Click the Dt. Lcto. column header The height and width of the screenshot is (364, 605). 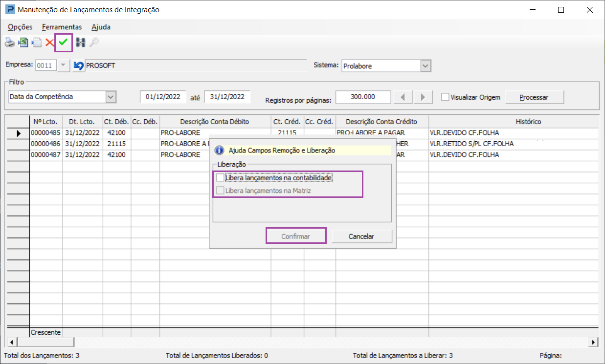click(x=83, y=122)
